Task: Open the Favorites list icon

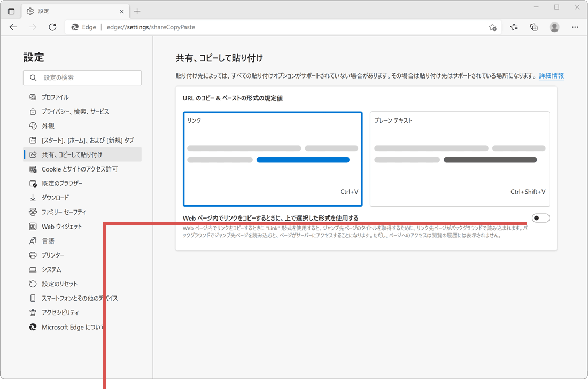Action: click(x=514, y=27)
